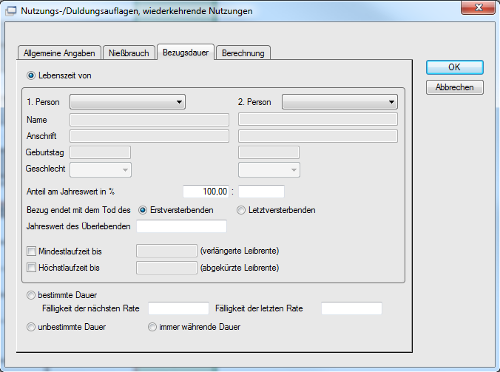Image resolution: width=500 pixels, height=372 pixels.
Task: Switch to the Allgemeine Angaben tab
Action: [x=59, y=53]
